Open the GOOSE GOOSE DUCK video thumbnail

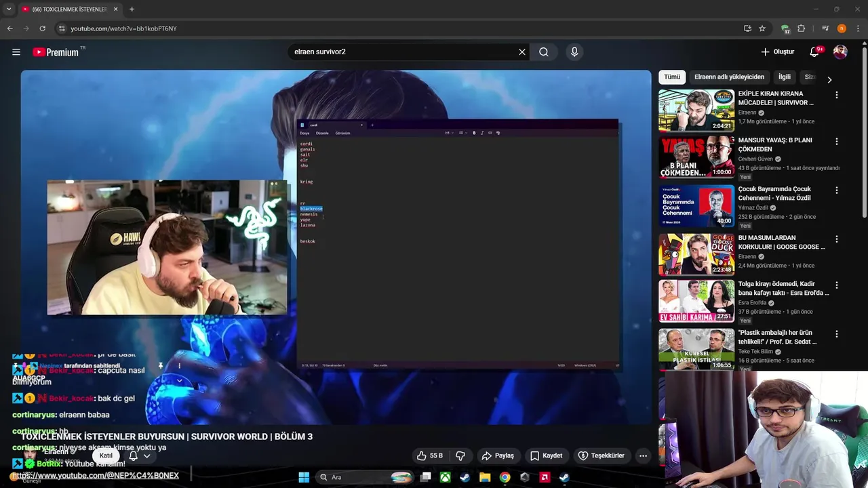696,254
